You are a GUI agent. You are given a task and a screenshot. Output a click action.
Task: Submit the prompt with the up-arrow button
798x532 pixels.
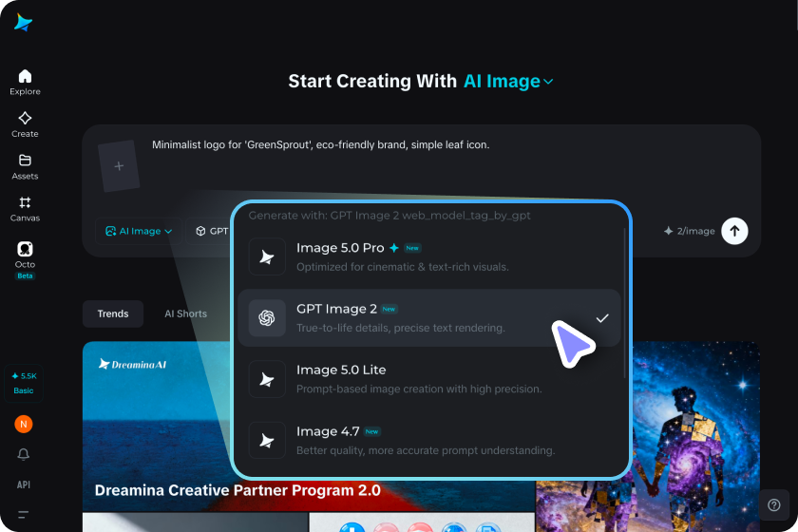tap(734, 231)
